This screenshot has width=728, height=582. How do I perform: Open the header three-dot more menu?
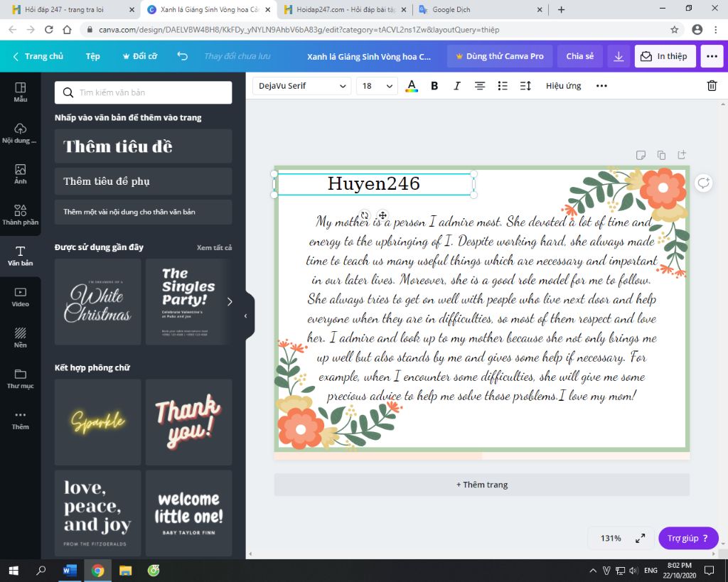[x=712, y=56]
